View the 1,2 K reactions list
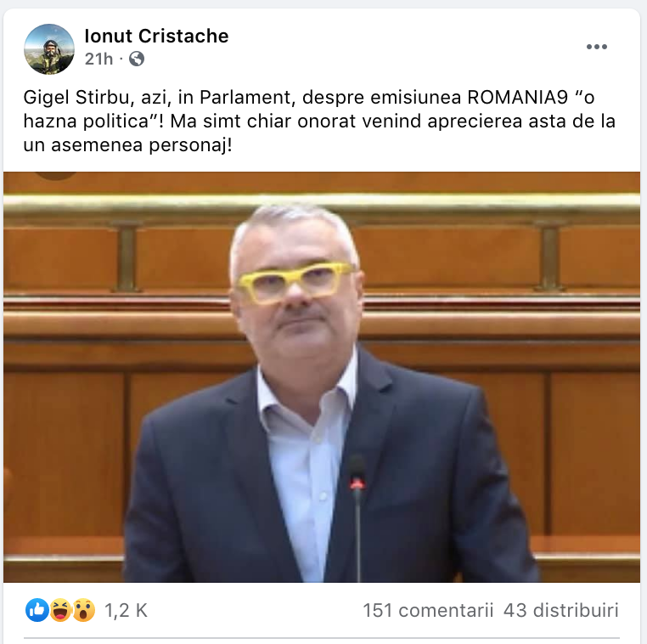647x644 pixels. click(126, 610)
